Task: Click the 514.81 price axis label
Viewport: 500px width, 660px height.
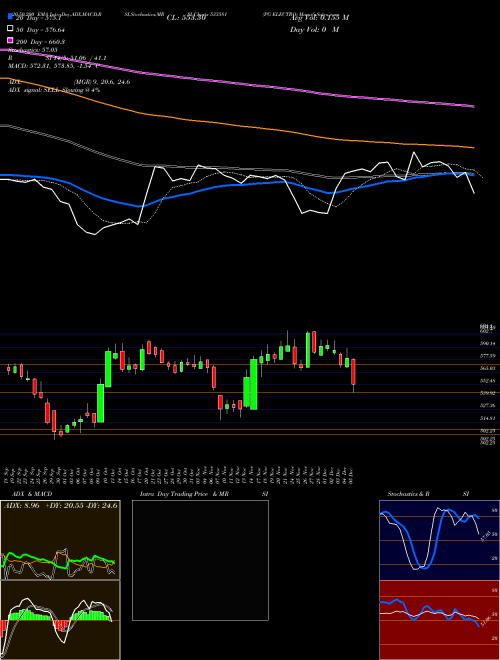Action: 488,418
